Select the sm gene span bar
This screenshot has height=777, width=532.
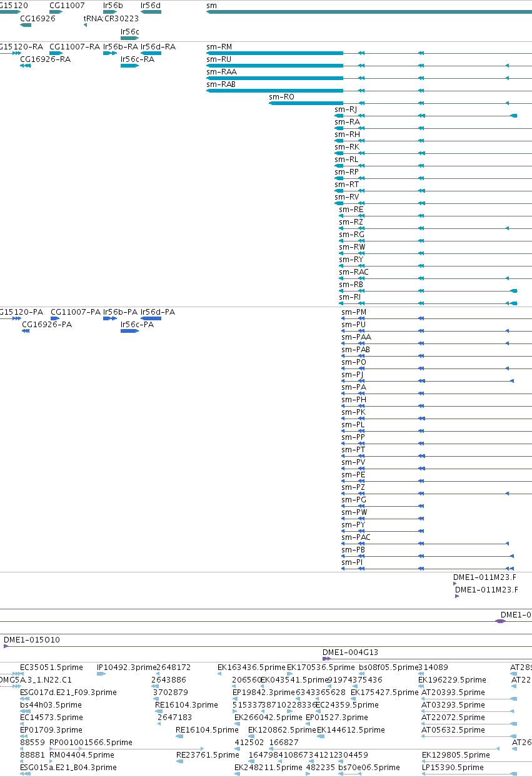(x=369, y=12)
